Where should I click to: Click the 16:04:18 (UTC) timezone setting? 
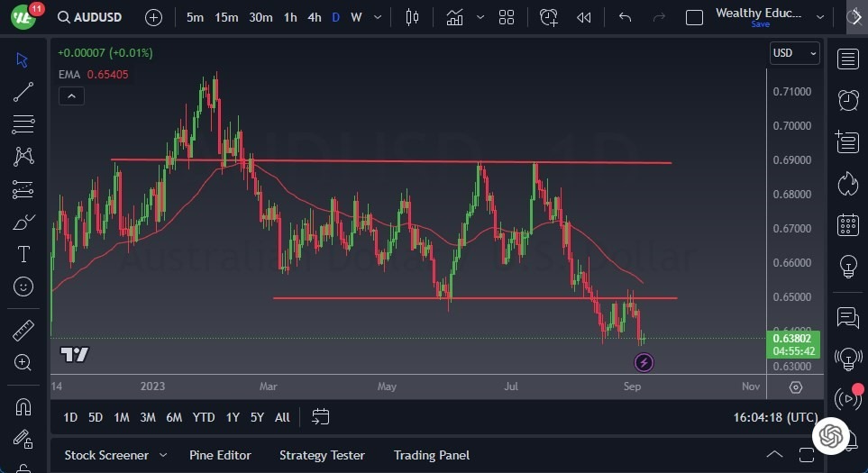click(x=775, y=417)
